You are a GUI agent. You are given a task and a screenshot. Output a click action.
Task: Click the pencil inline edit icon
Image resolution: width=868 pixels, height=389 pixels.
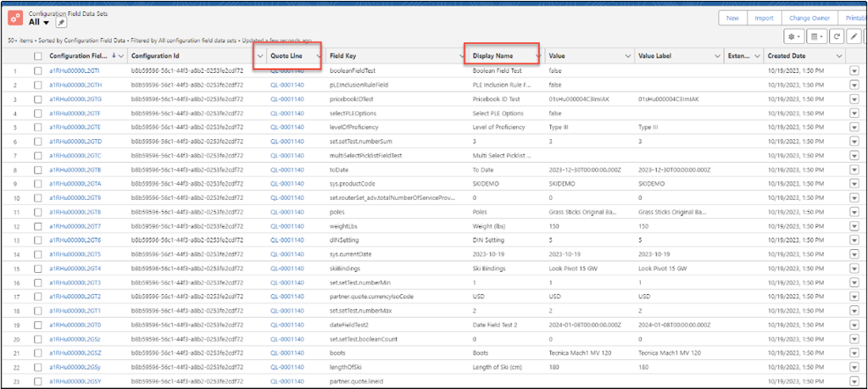854,36
